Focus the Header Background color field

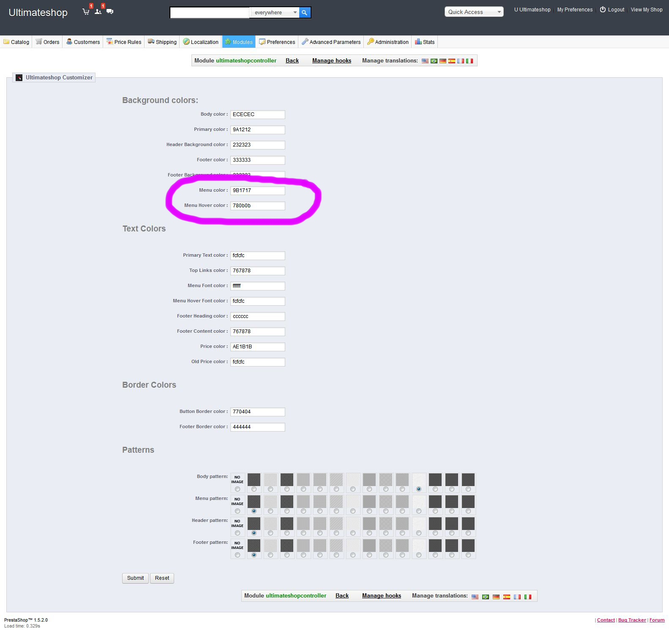tap(258, 145)
